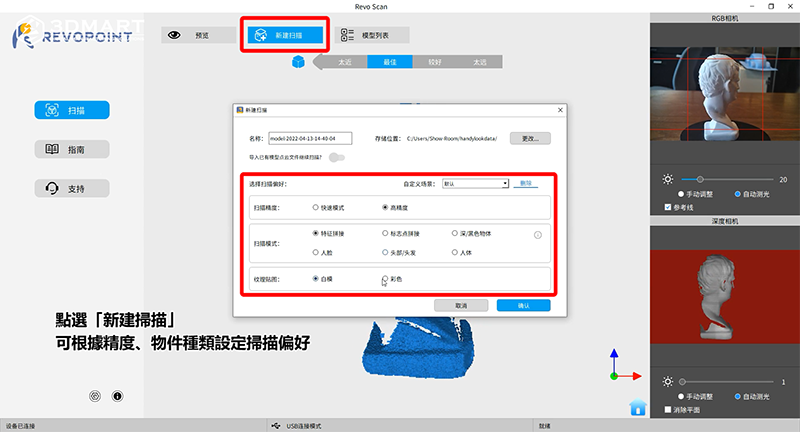The width and height of the screenshot is (800, 432).
Task: Uncheck the 参考线 reference line checkbox
Action: point(669,207)
